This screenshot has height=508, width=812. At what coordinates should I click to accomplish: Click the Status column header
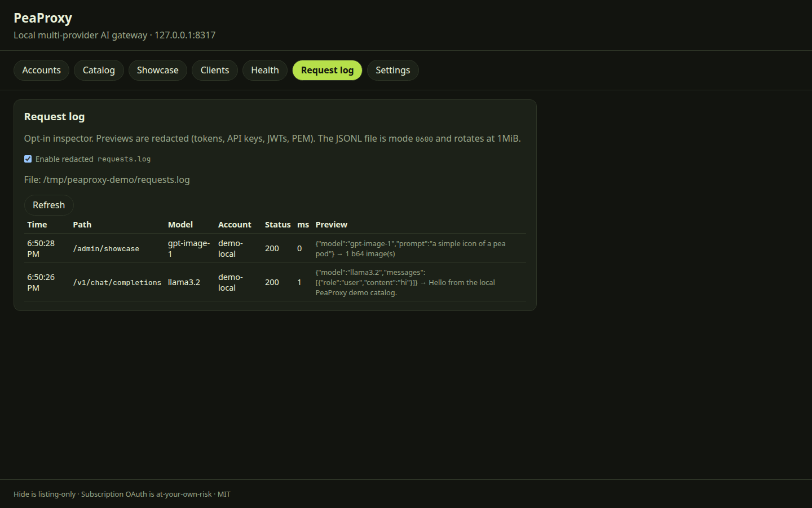pyautogui.click(x=278, y=225)
